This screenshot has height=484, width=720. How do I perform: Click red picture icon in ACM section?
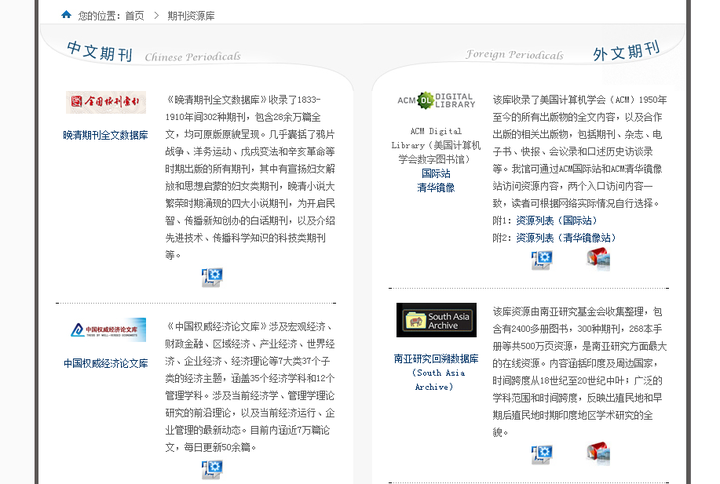(x=598, y=260)
